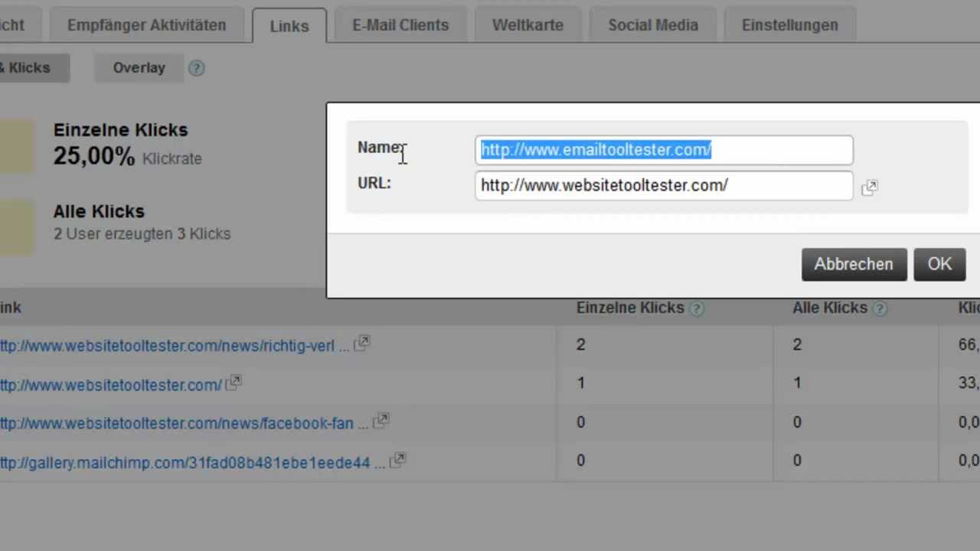
Task: Open the Einstellungen tab
Action: 789,25
